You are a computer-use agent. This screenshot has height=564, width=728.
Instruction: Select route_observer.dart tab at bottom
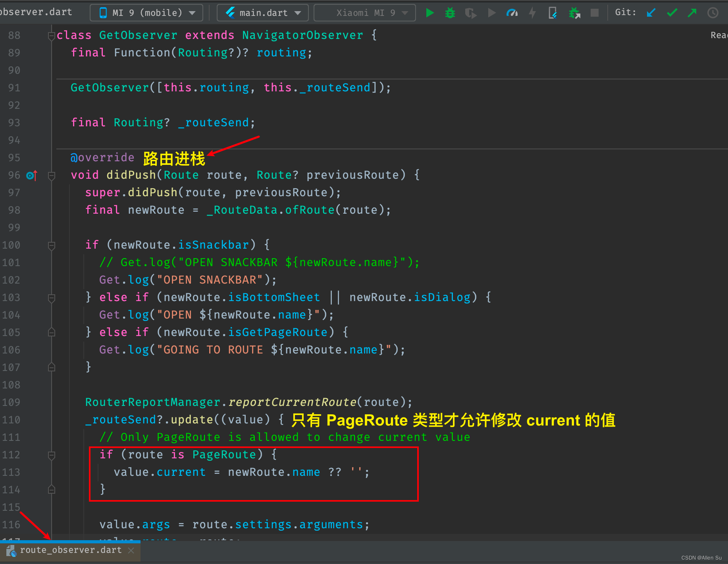pyautogui.click(x=70, y=550)
